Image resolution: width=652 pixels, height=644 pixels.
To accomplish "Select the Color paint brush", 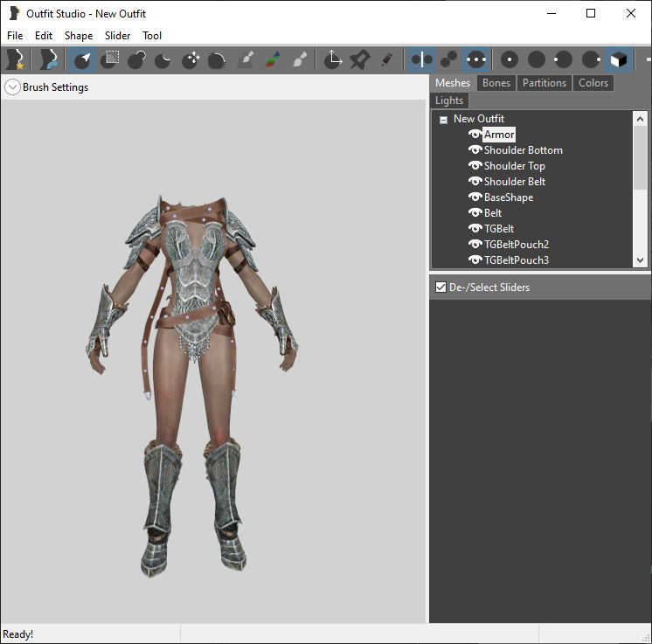I will [273, 59].
